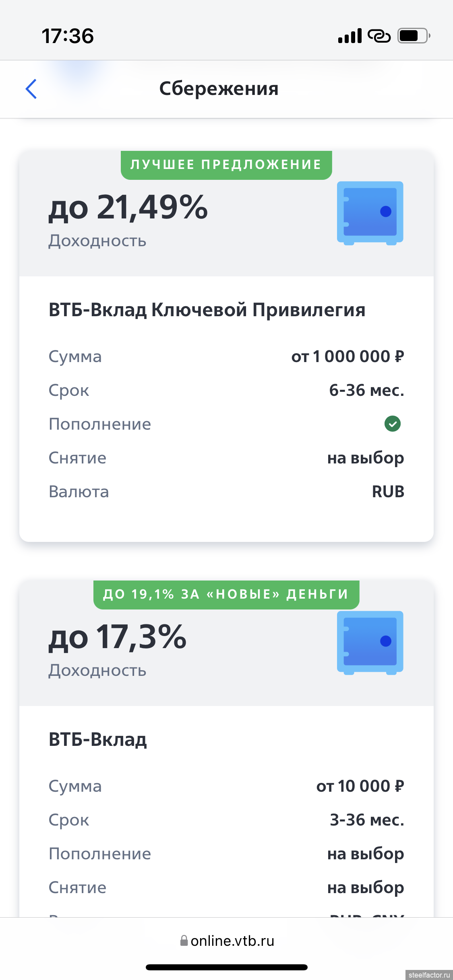Tap the 17:36 clock in status bar
Screen dimensions: 453x980
68,36
